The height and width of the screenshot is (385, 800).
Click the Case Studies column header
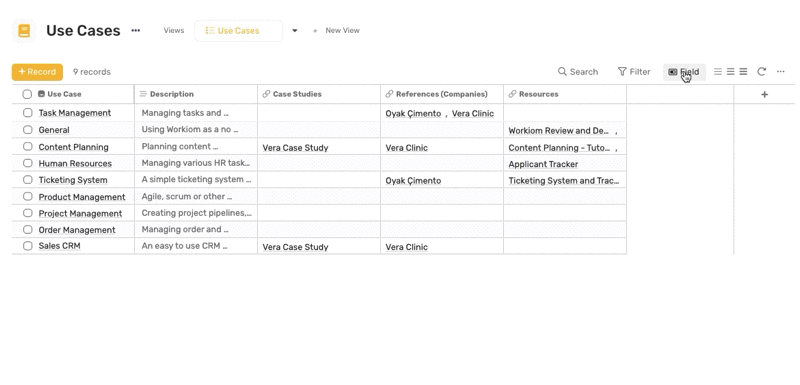tap(319, 94)
